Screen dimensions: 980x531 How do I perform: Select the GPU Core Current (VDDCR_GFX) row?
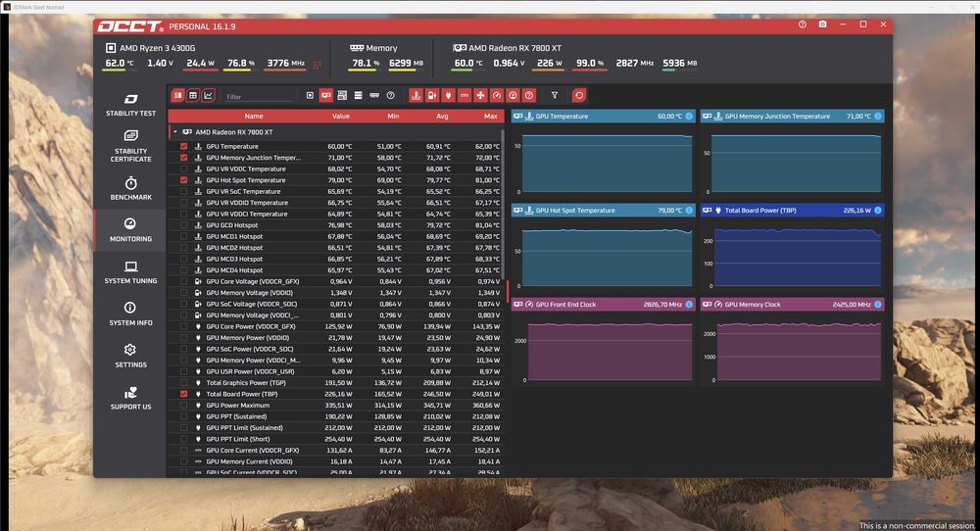[x=336, y=451]
